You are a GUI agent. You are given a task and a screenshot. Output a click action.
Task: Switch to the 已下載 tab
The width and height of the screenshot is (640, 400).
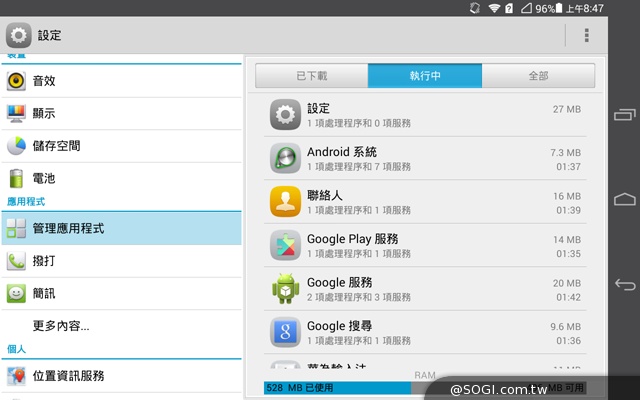coord(311,76)
